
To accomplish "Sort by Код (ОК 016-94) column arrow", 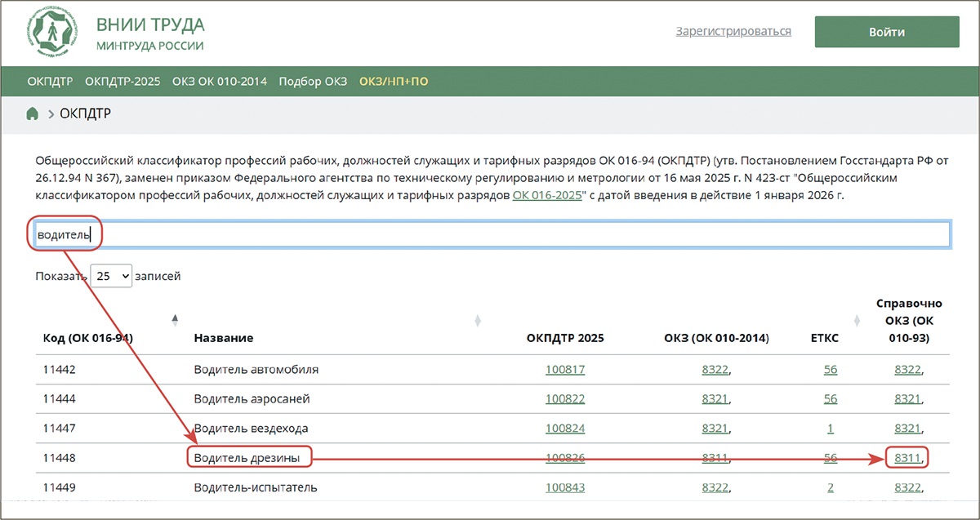I will coord(175,319).
